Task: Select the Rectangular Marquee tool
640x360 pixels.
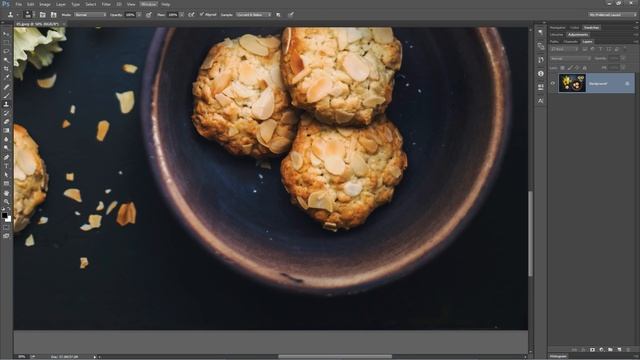Action: pyautogui.click(x=6, y=42)
